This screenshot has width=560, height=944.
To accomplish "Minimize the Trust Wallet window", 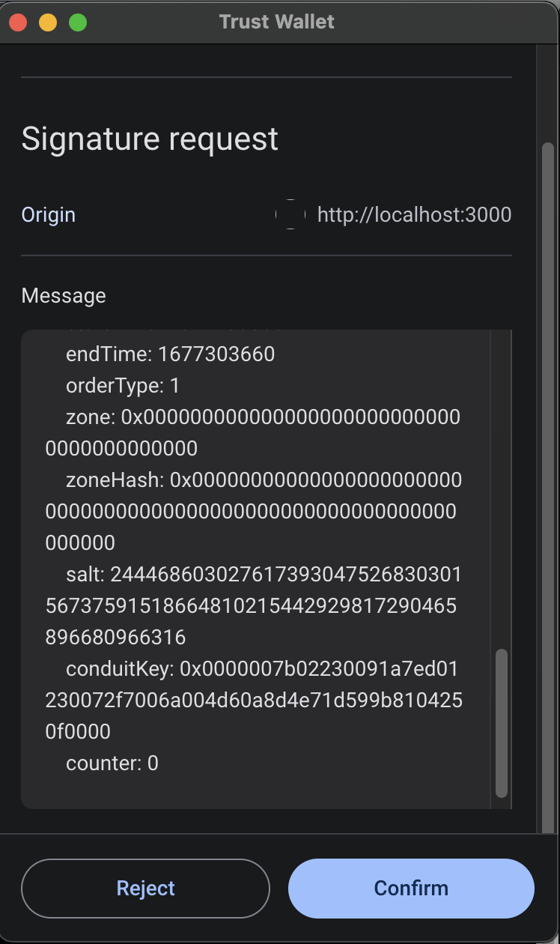I will tap(48, 22).
